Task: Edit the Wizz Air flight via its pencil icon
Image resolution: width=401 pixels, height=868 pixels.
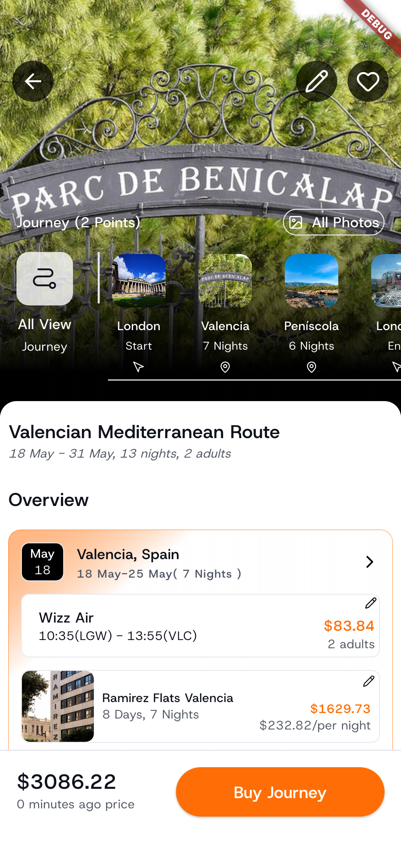Action: (x=371, y=603)
